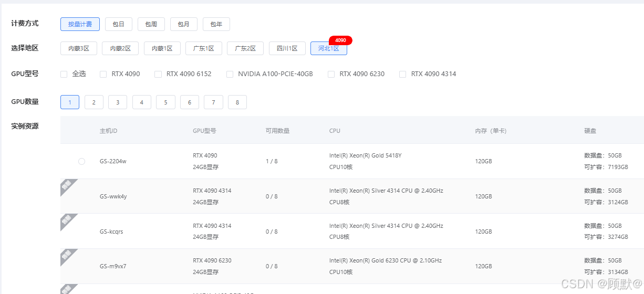This screenshot has width=644, height=294.
Task: Check the 全选 checkbox for GPU models
Action: coord(64,74)
